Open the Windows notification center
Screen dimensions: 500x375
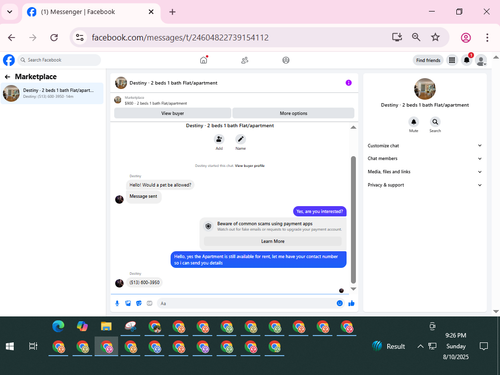[x=484, y=346]
